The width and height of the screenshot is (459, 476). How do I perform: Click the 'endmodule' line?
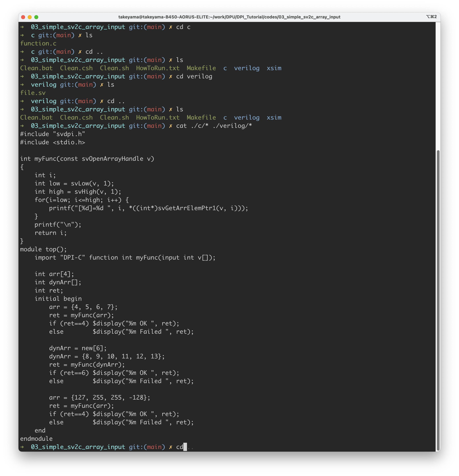click(x=36, y=439)
